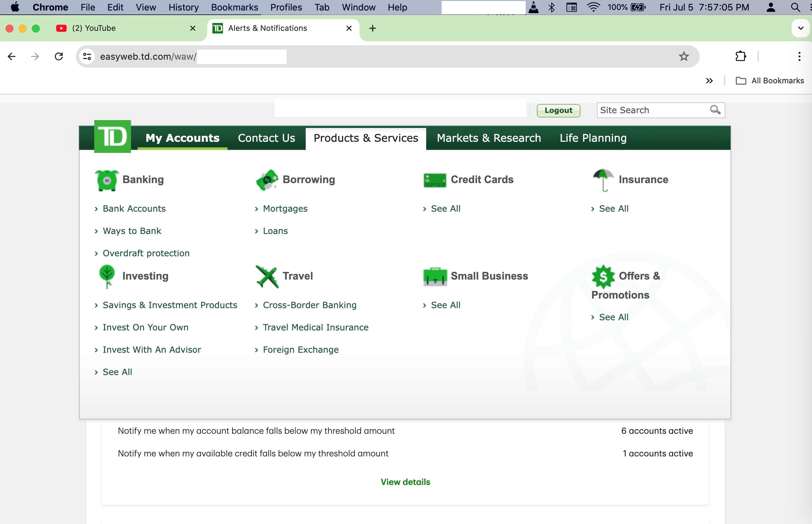Open the Bookmarks menu in the menu bar

[x=234, y=7]
